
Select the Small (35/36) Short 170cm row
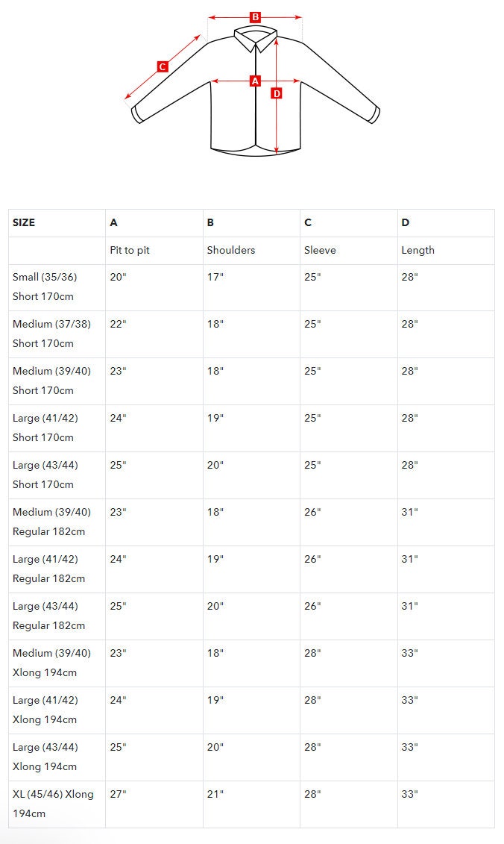[251, 287]
